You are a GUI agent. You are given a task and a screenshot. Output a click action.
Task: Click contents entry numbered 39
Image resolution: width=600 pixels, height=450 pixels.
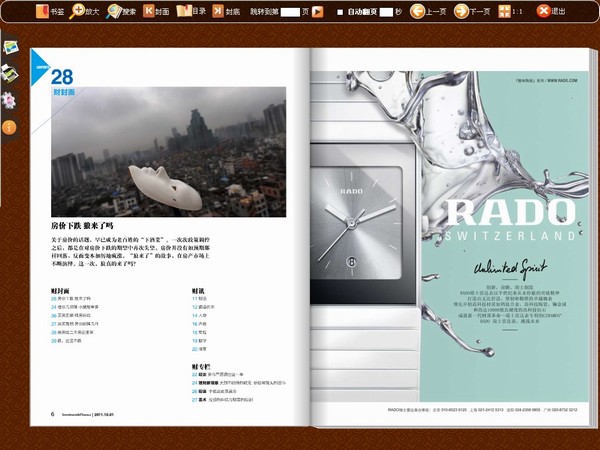(x=66, y=341)
